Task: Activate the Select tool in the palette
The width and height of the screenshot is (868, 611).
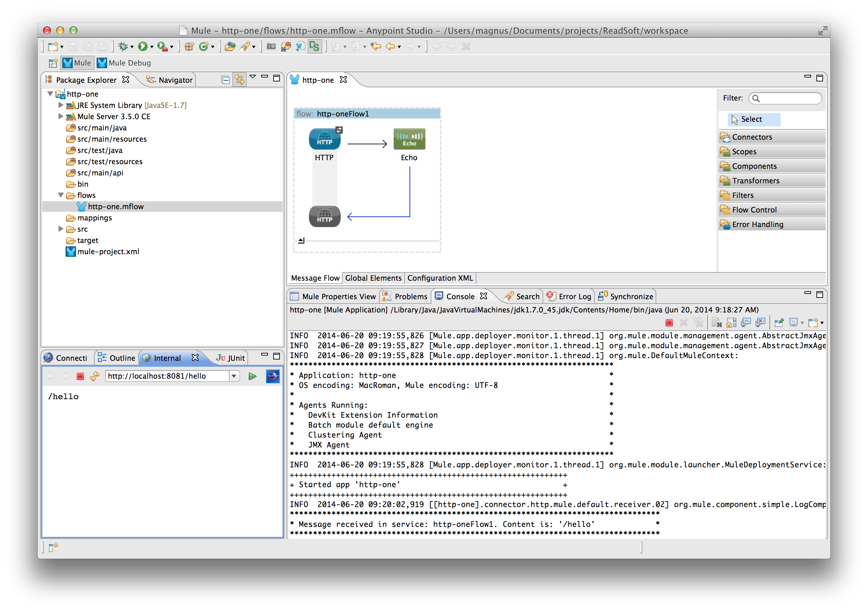Action: [752, 119]
